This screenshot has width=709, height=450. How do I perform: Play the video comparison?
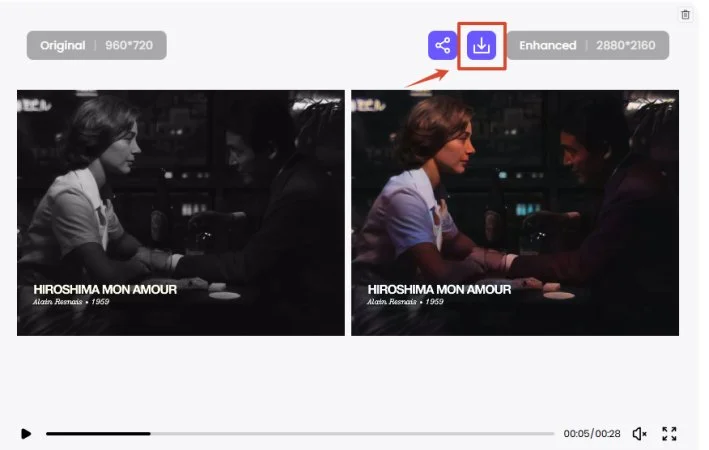pyautogui.click(x=26, y=434)
